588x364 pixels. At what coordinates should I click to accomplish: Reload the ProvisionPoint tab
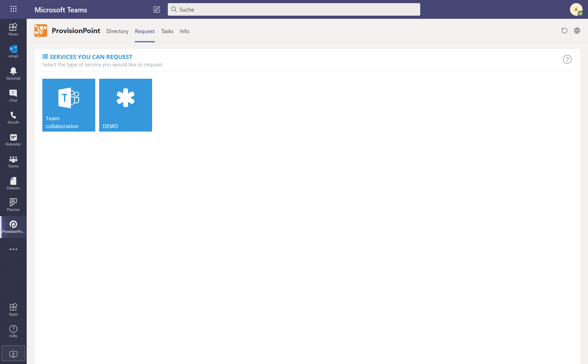pos(564,31)
